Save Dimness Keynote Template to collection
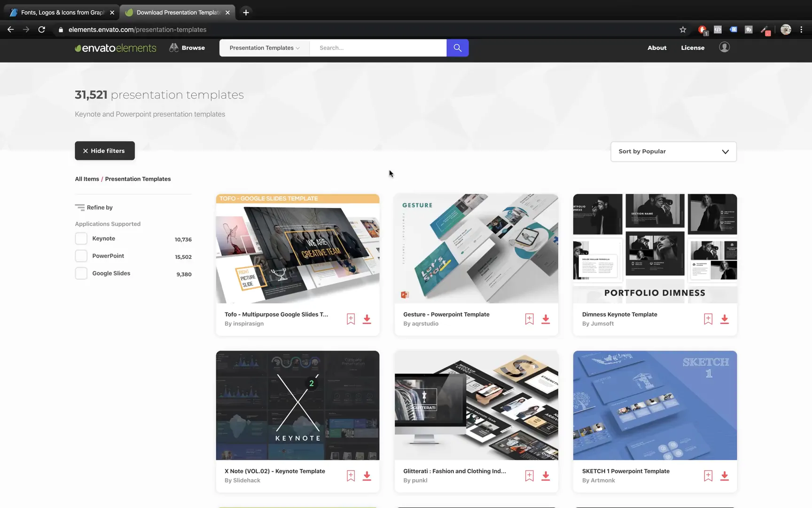Screen dimensions: 812x508 pos(708,319)
